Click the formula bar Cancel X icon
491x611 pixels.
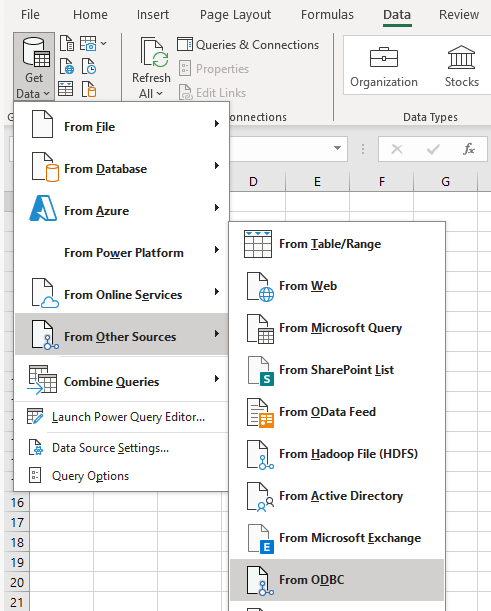pos(397,149)
